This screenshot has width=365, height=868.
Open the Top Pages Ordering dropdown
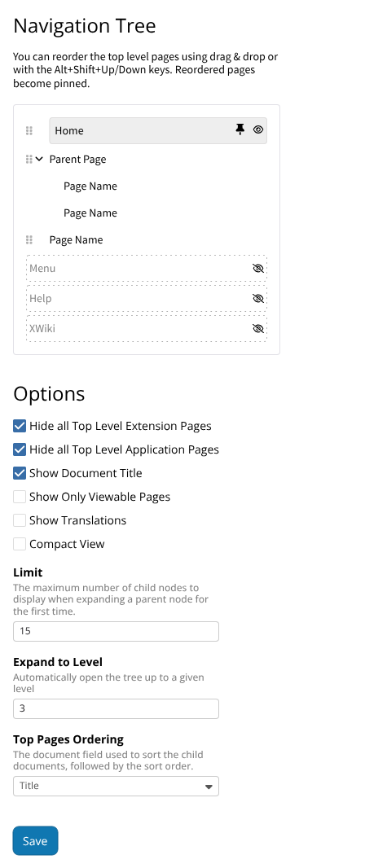pos(116,786)
